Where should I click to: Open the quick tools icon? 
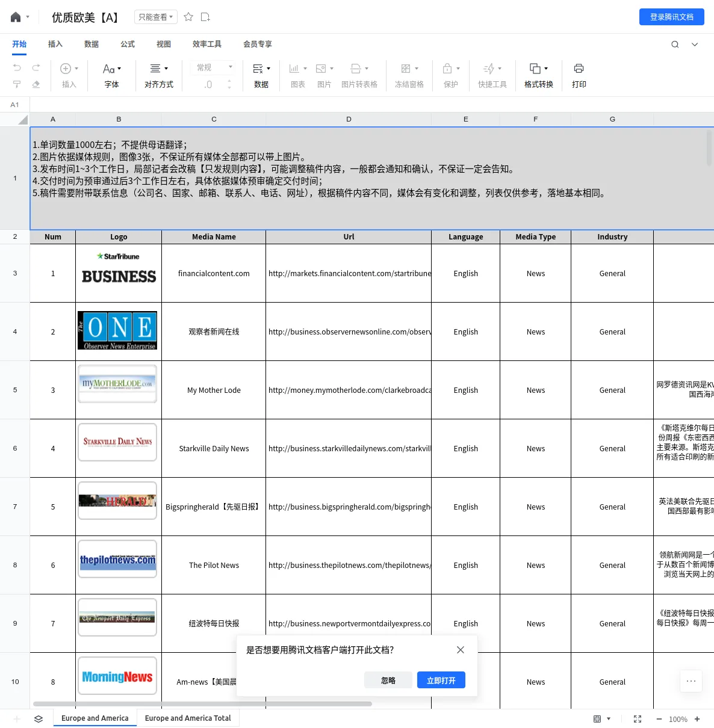coord(489,69)
